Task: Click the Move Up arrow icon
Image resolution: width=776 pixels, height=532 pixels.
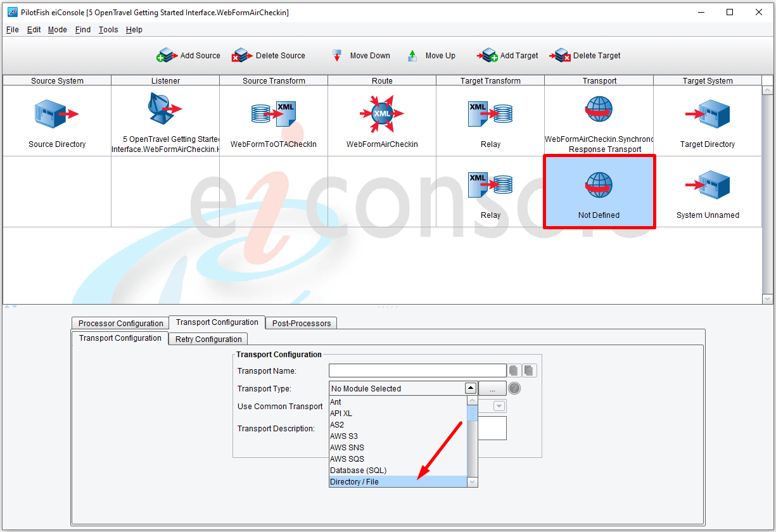Action: click(x=412, y=56)
